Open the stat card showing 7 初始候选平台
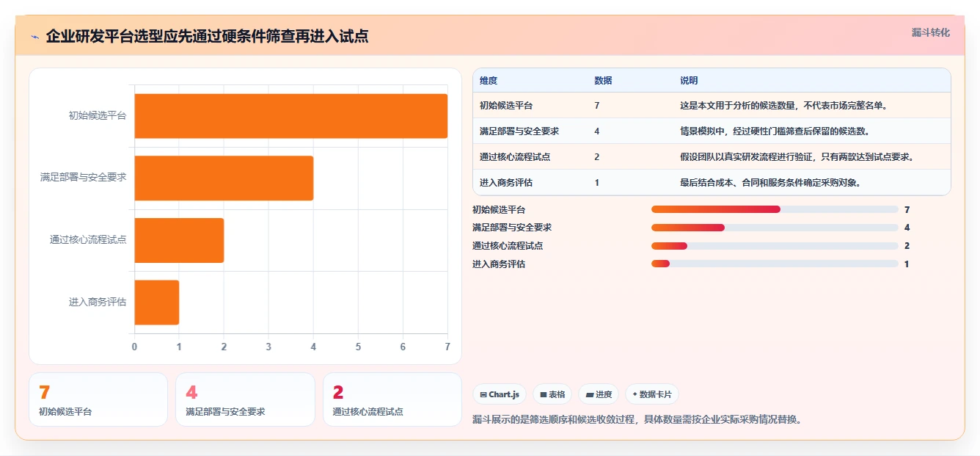This screenshot has height=456, width=980. (98, 399)
